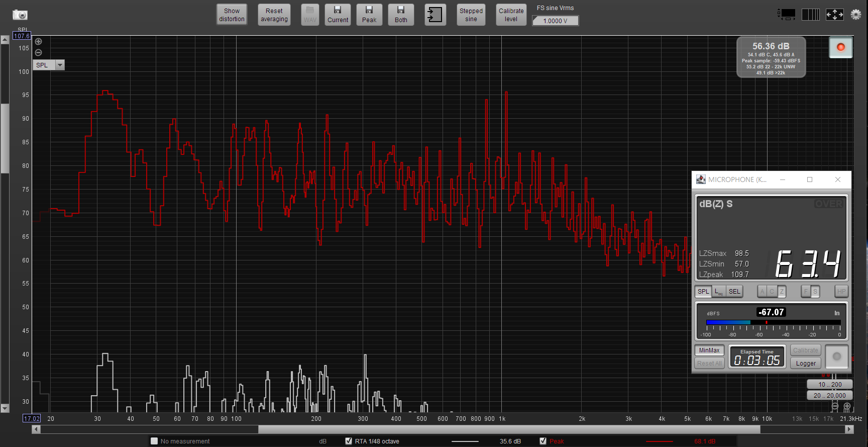Open the Logger in the SPL meter

806,364
